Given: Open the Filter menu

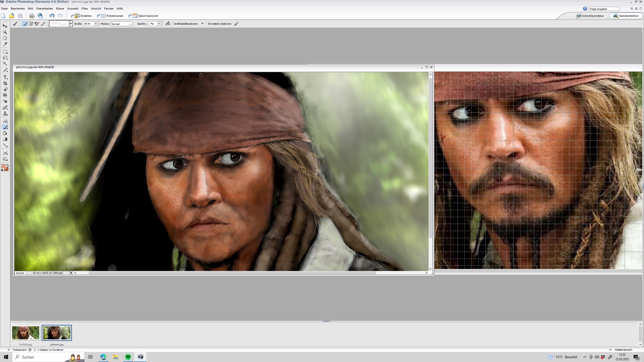Looking at the screenshot, I should 85,9.
